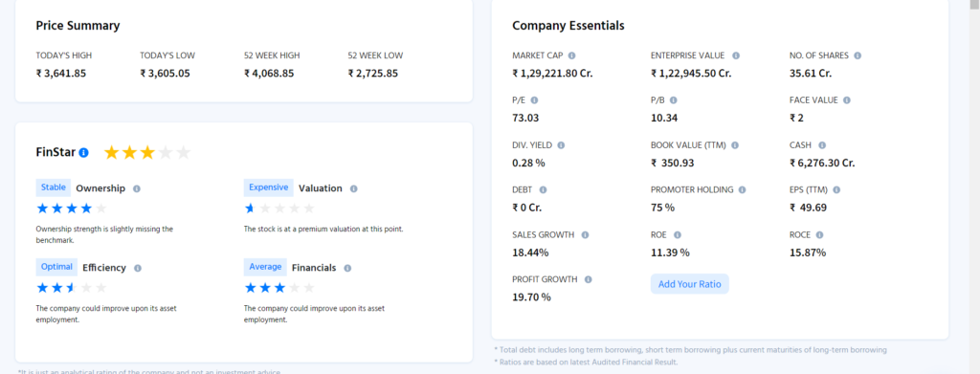Click the ROCE info icon
980x374 pixels.
[x=819, y=234]
